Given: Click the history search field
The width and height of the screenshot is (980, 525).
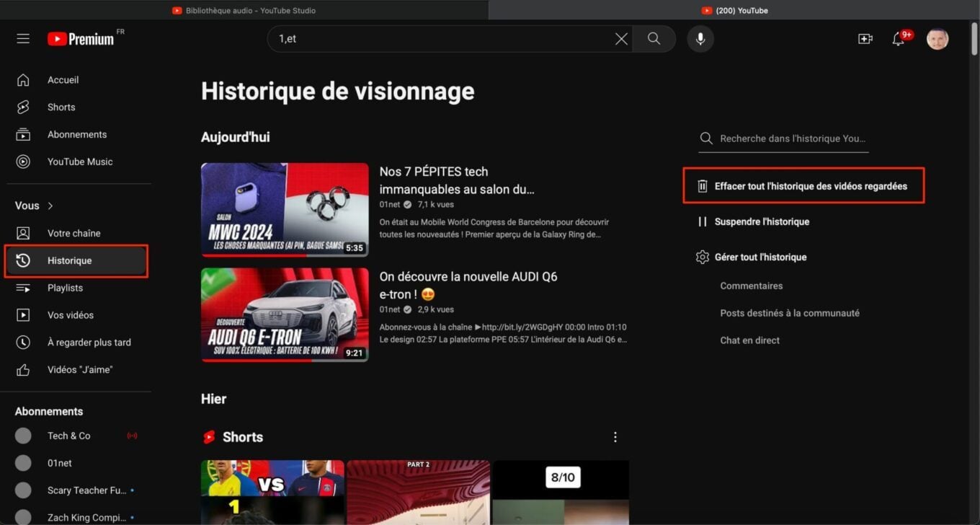Looking at the screenshot, I should (x=793, y=138).
